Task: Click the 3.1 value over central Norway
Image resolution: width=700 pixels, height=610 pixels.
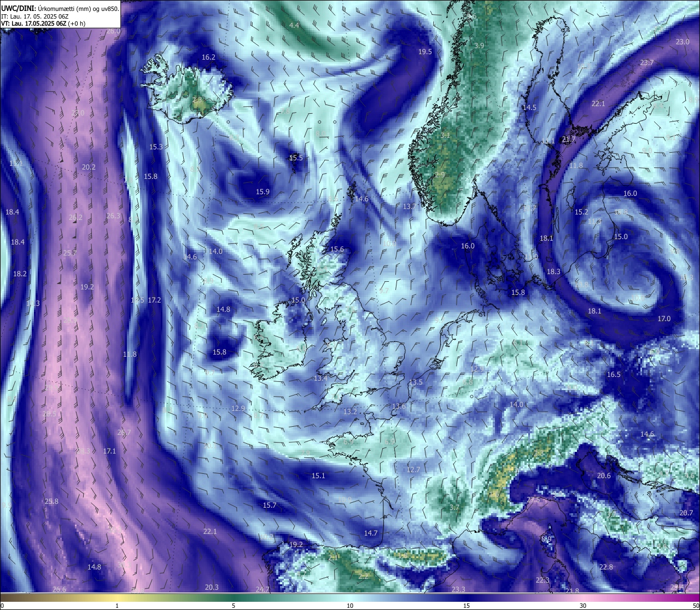Action: (x=446, y=135)
